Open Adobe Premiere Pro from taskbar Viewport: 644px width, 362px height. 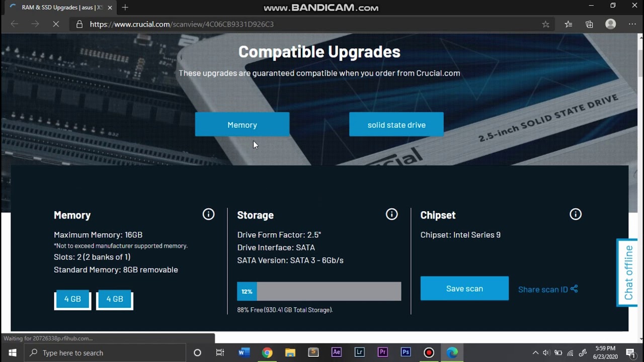click(382, 352)
